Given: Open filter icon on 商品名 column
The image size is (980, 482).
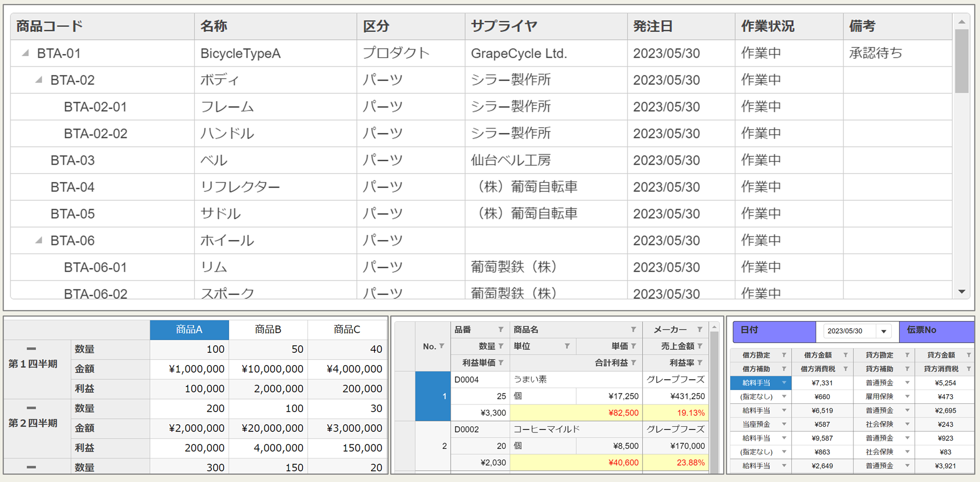Looking at the screenshot, I should pyautogui.click(x=633, y=330).
